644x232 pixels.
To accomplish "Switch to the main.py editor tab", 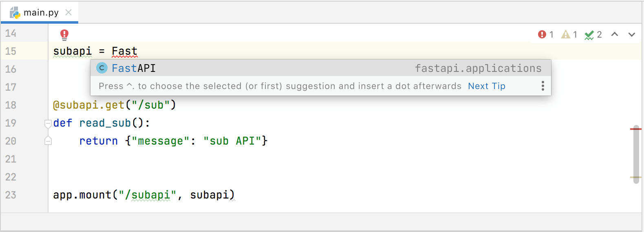I will coord(41,13).
